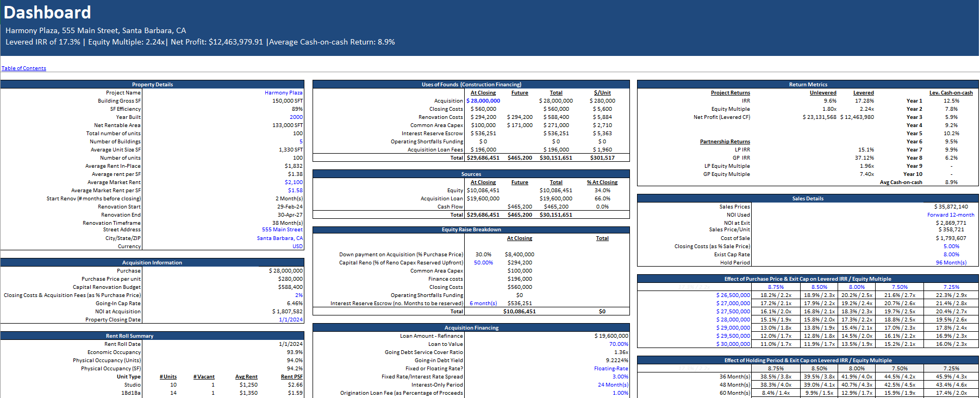Select the Acquisition $28,000,000 At Closing cell

click(x=483, y=101)
